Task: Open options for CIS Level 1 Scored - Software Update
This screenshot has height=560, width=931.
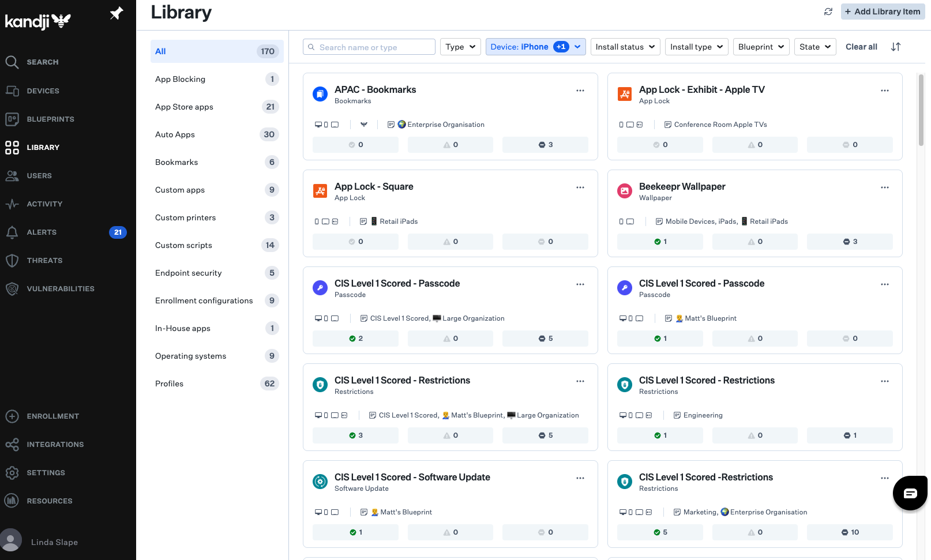Action: pos(580,478)
